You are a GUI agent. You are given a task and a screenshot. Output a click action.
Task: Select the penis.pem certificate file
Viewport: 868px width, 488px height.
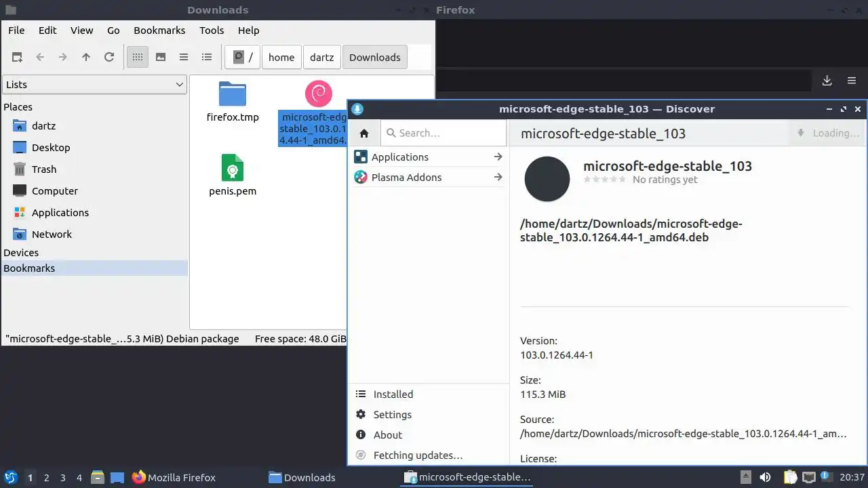coord(233,167)
